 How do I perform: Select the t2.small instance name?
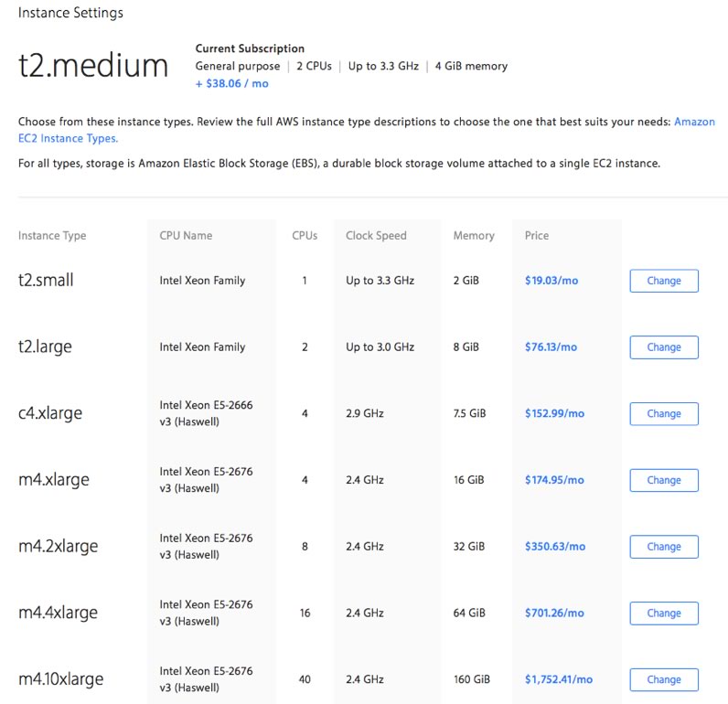click(46, 280)
